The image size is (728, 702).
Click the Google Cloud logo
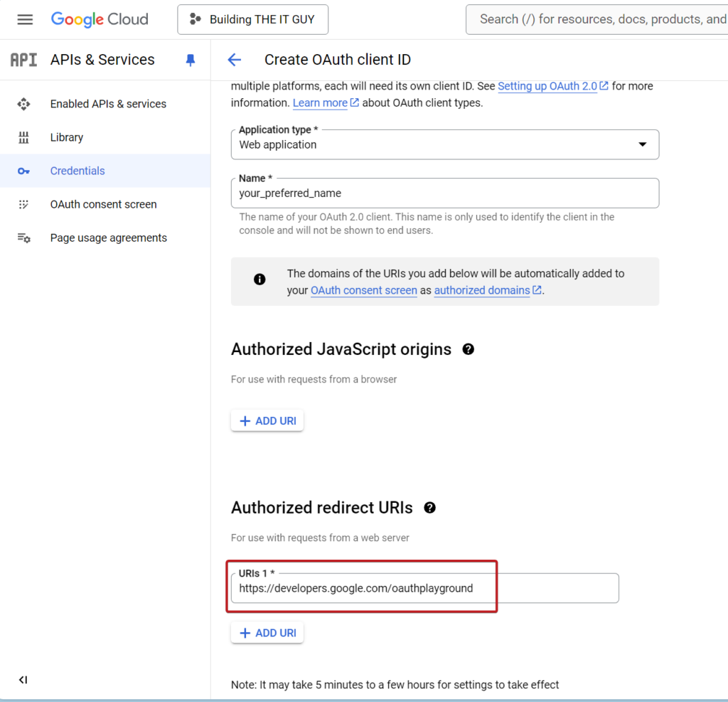100,19
